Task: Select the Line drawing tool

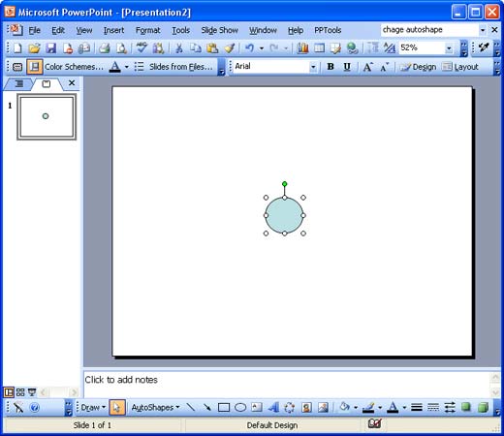Action: 191,407
